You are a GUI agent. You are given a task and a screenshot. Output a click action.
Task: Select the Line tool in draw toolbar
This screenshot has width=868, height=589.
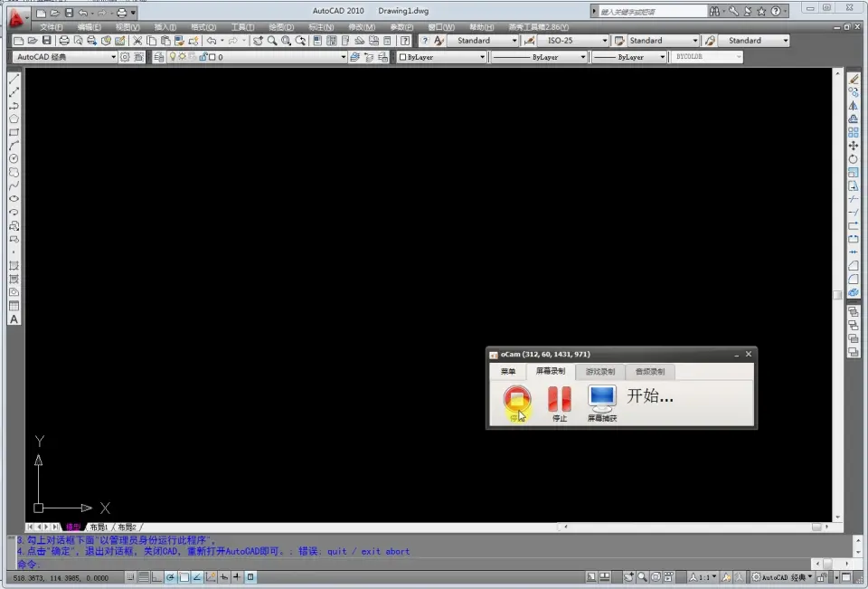14,79
